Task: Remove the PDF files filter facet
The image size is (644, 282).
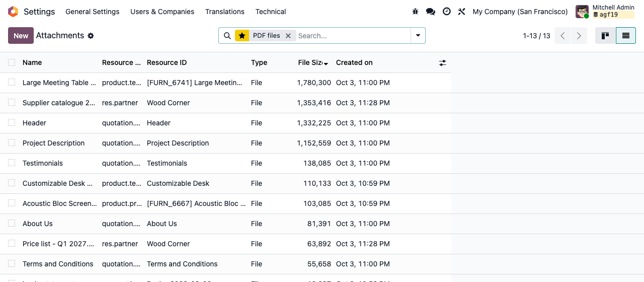Action: coord(288,36)
